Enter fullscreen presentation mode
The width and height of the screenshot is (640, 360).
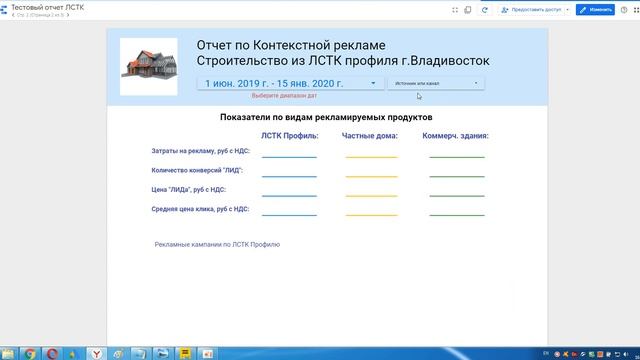click(x=455, y=10)
